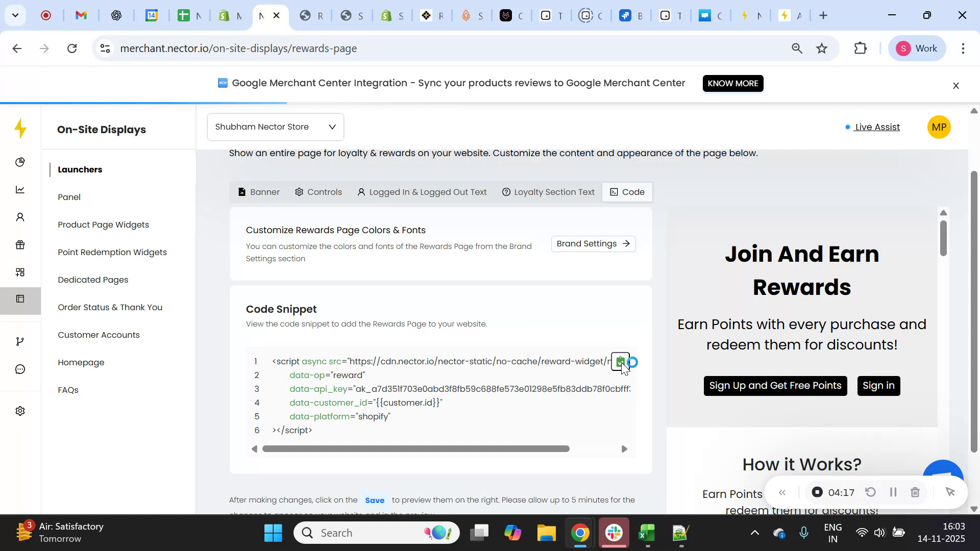
Task: Click the KNOW MORE banner button
Action: (x=732, y=83)
